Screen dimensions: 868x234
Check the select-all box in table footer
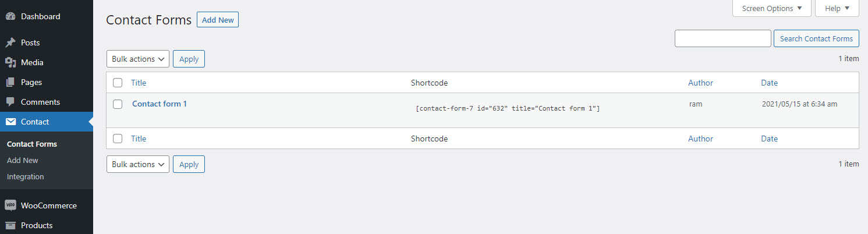[118, 139]
